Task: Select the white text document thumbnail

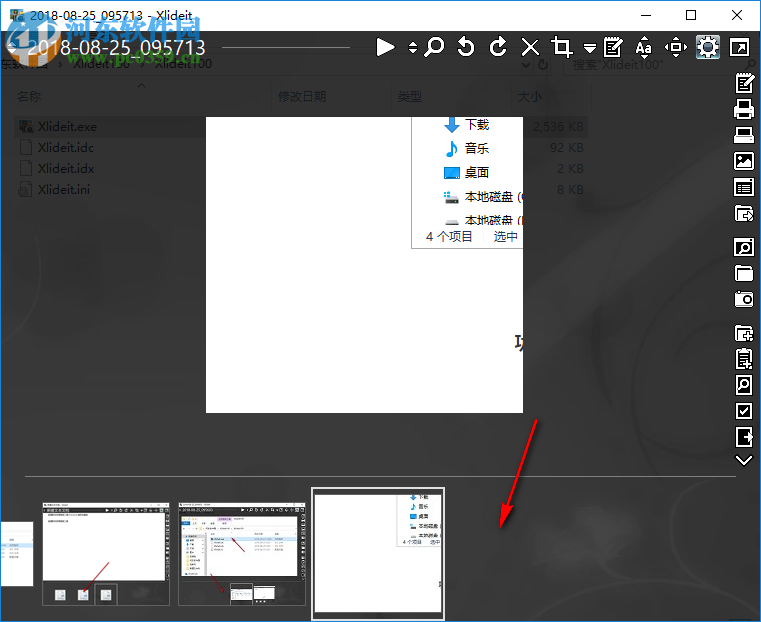Action: [x=106, y=554]
